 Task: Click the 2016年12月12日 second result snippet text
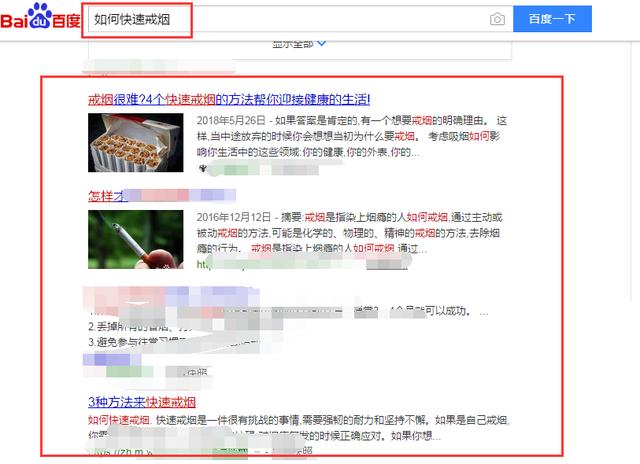pos(349,233)
